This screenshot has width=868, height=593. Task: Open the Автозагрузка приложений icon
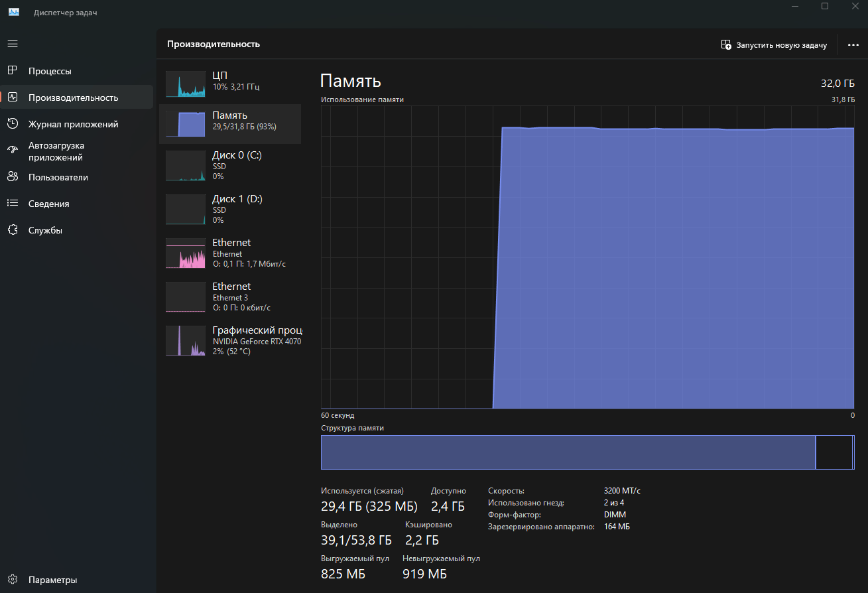(13, 151)
